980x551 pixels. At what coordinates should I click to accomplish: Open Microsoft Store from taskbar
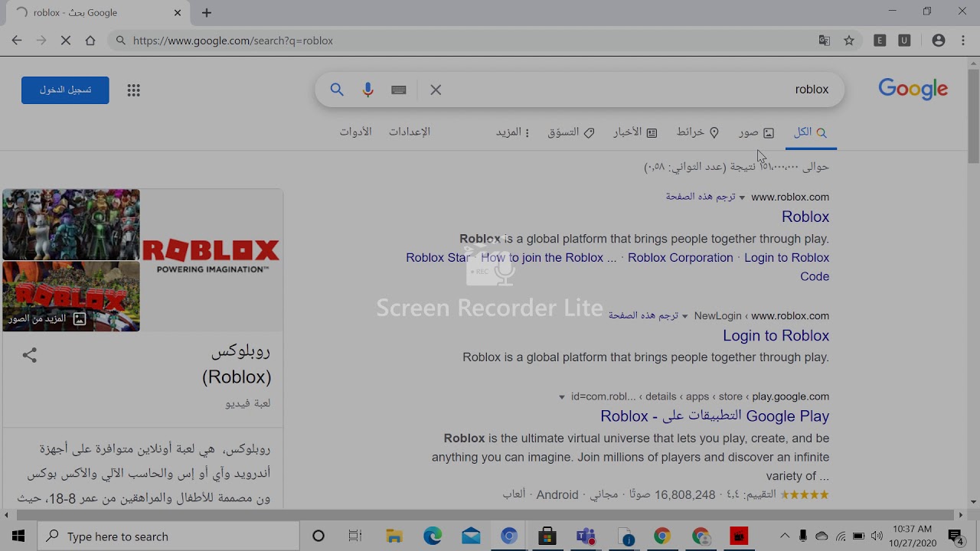point(547,536)
